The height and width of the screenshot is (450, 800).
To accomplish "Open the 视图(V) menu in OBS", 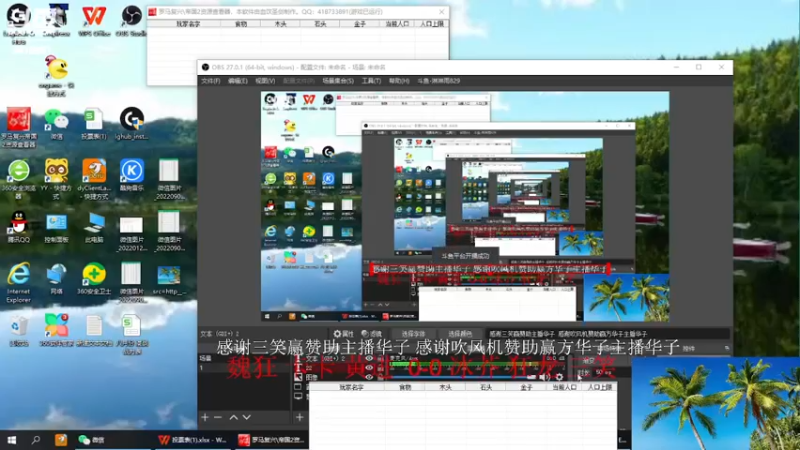I will (265, 81).
